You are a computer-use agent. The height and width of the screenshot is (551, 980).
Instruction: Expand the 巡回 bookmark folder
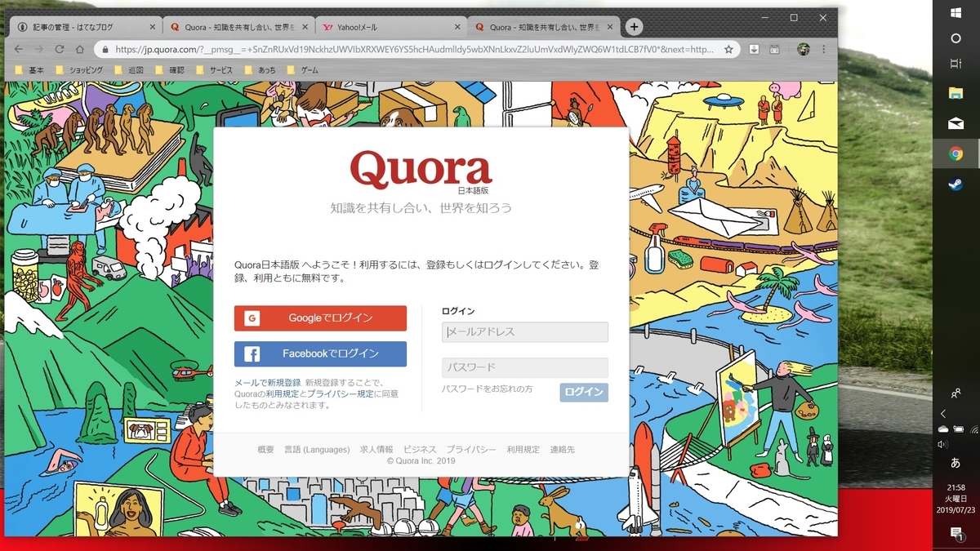tap(130, 70)
